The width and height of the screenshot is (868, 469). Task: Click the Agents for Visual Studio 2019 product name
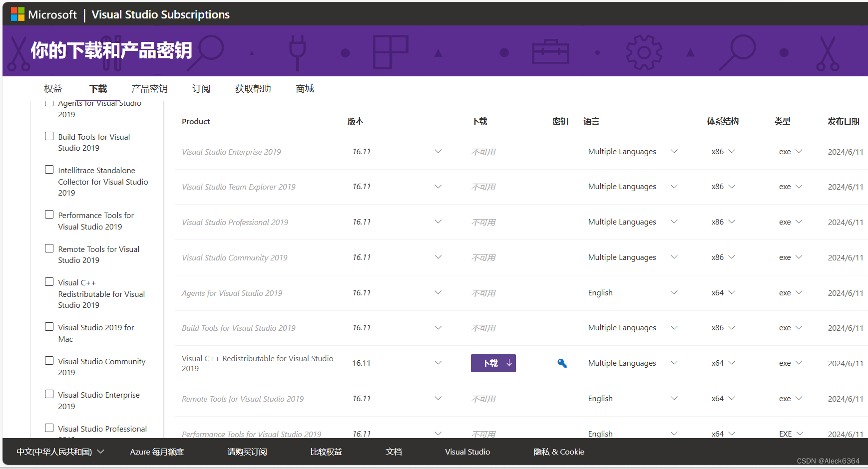point(232,293)
